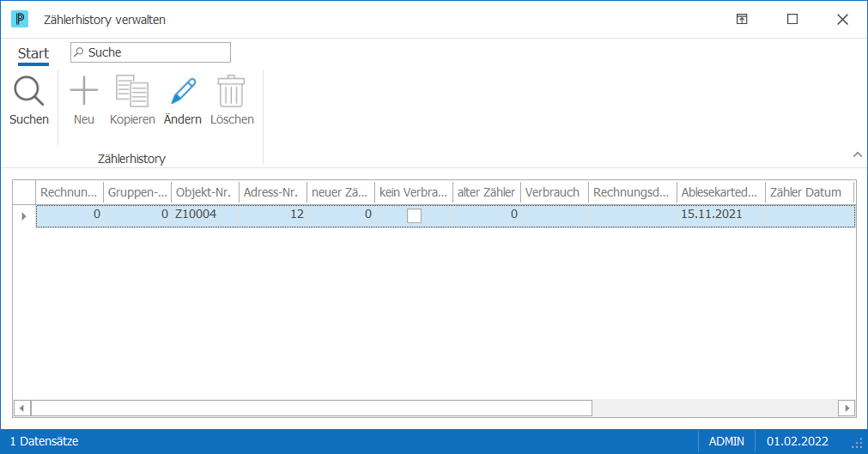Image resolution: width=868 pixels, height=454 pixels.
Task: Sort by Objekt-Nr. column header
Action: click(x=205, y=192)
